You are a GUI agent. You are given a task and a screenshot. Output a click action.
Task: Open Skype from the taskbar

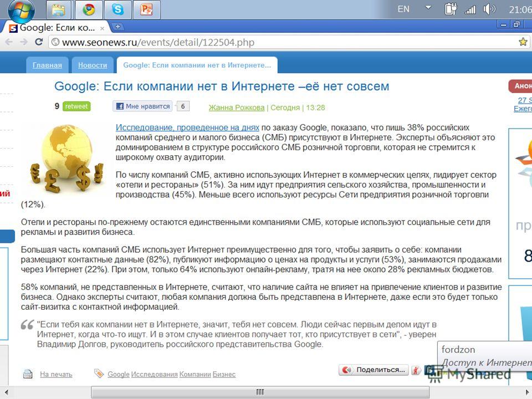117,9
